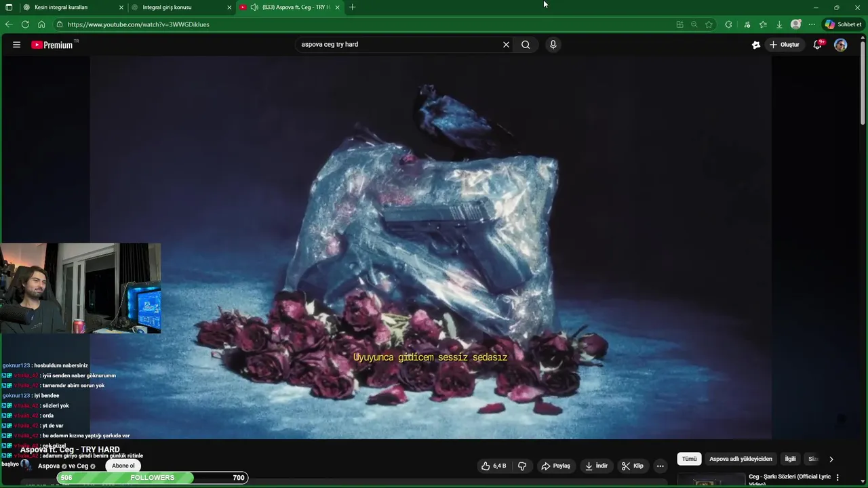Open the tab actions menu icon

(9, 7)
